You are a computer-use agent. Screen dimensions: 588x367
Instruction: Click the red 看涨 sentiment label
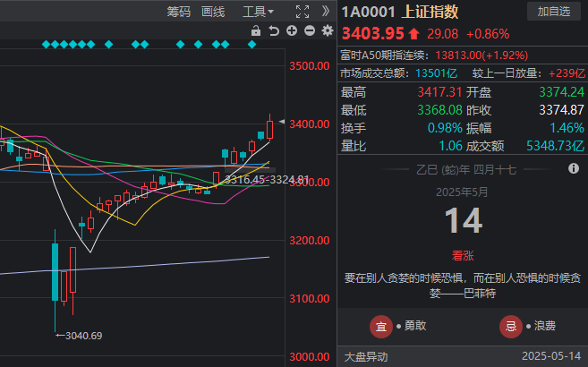(463, 256)
